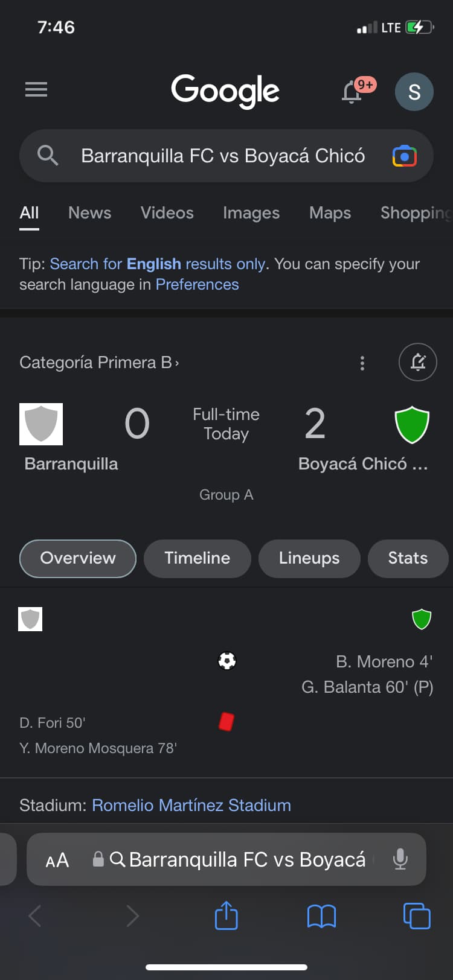Open the Stats tab
Viewport: 453px width, 980px height.
[x=408, y=558]
